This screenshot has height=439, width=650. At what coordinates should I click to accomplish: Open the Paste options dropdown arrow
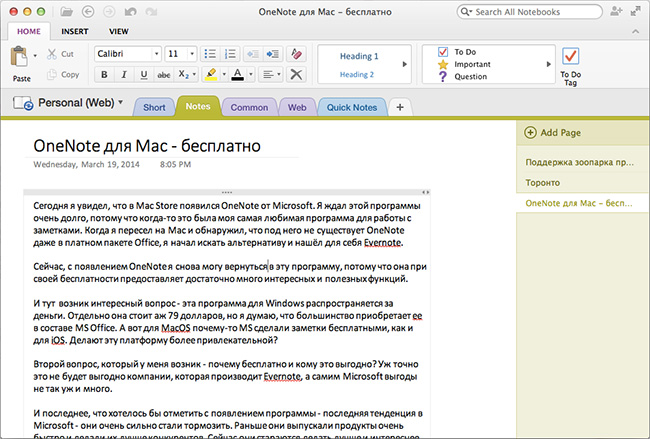pos(35,56)
